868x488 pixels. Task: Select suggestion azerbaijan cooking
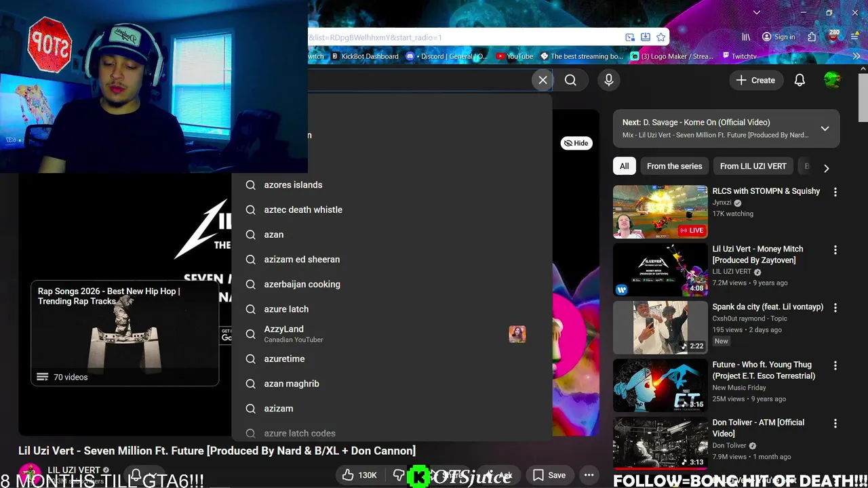pos(392,284)
